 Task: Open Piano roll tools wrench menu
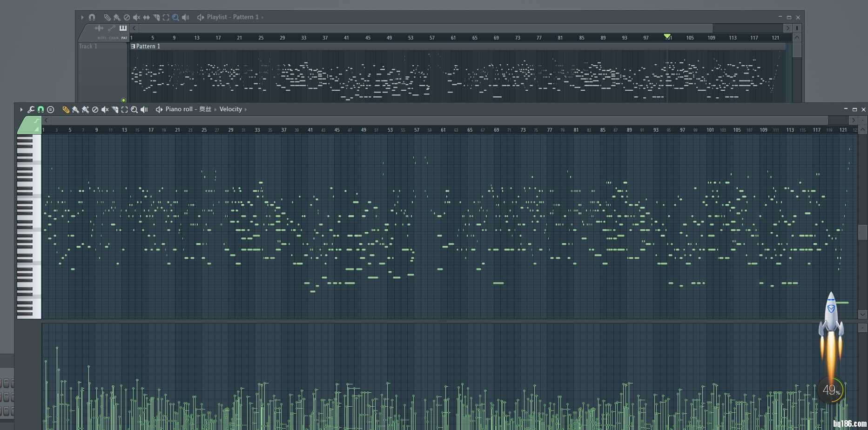pyautogui.click(x=31, y=109)
